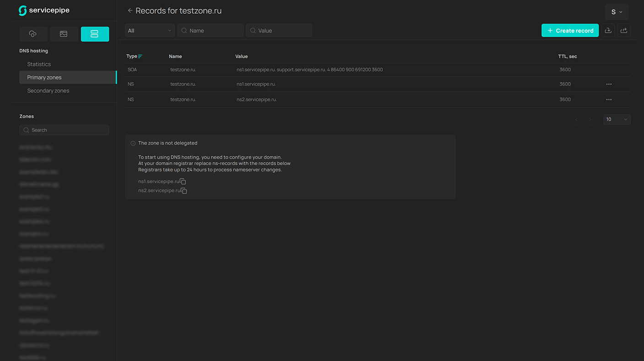644x361 pixels.
Task: Open actions menu for ns2.servicepipe.ru record
Action: (x=609, y=100)
